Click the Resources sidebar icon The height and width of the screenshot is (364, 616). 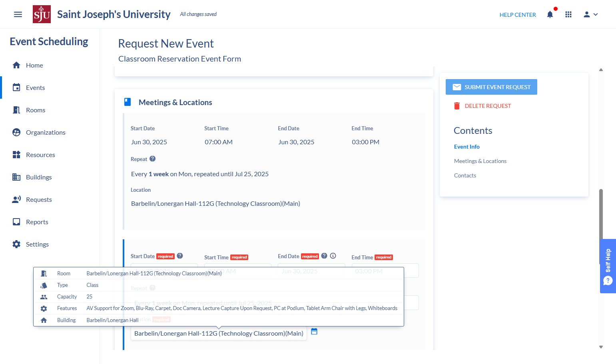tap(16, 155)
